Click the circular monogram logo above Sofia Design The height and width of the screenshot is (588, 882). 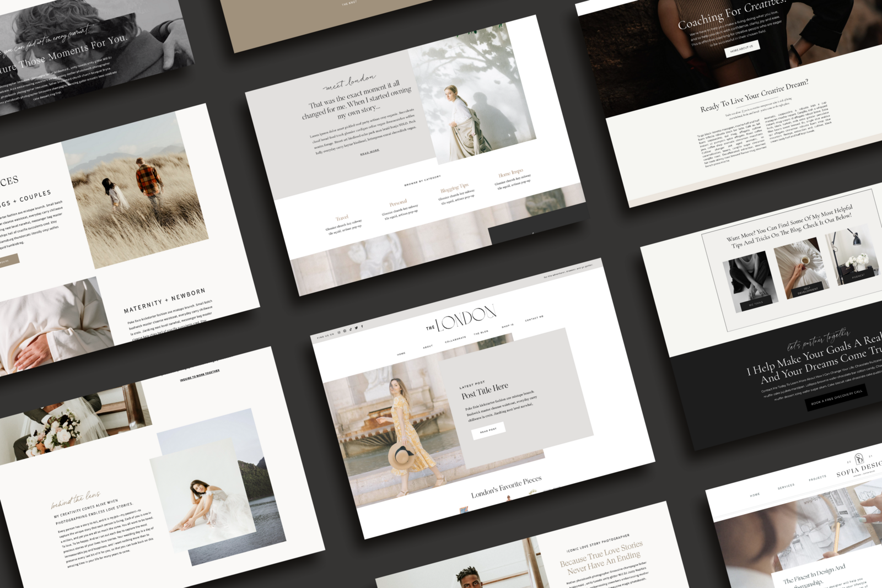click(859, 458)
